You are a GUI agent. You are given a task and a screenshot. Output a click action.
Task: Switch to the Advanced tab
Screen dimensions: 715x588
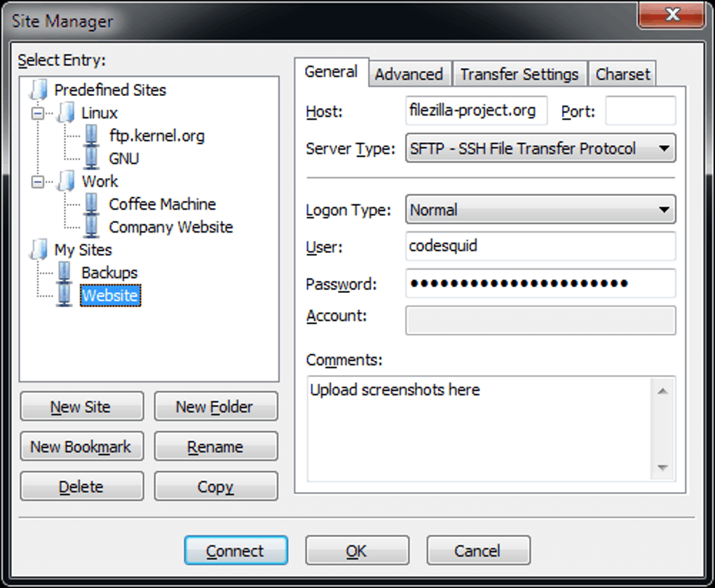click(x=409, y=73)
